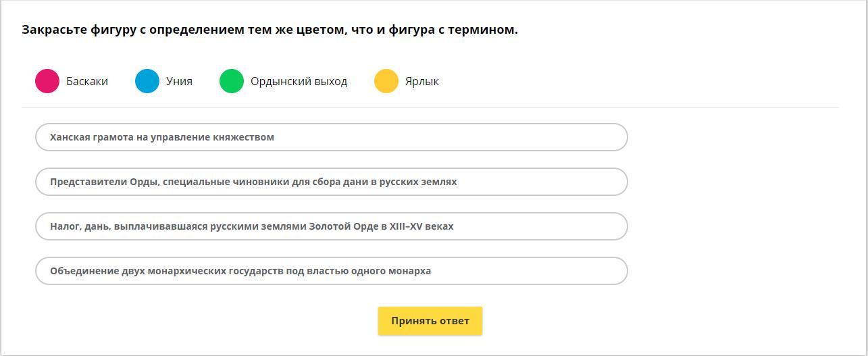Fill the Представители Орды definition shape

pos(332,182)
